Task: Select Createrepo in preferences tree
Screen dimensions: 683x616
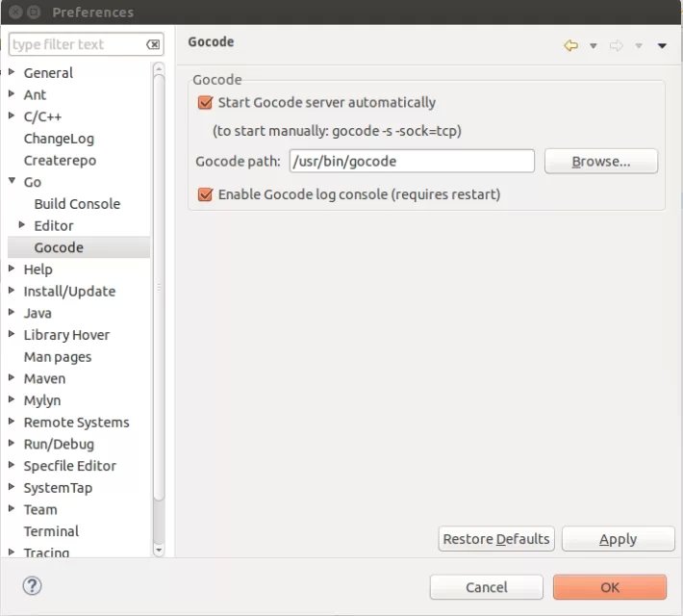Action: coord(60,161)
